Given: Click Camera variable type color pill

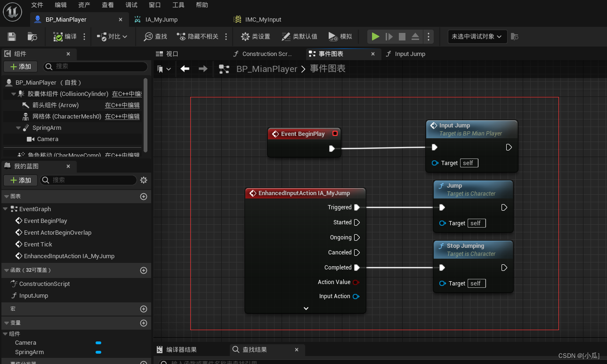Looking at the screenshot, I should point(98,343).
